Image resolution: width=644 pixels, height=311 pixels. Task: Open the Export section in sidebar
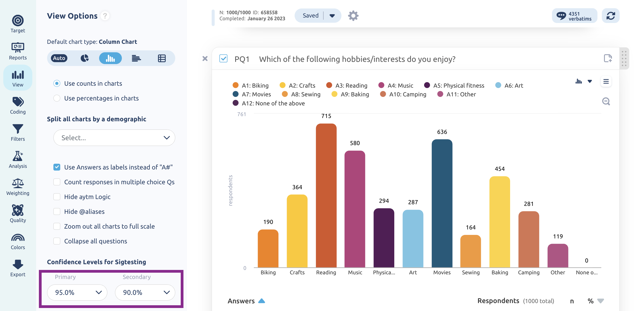coord(18,268)
